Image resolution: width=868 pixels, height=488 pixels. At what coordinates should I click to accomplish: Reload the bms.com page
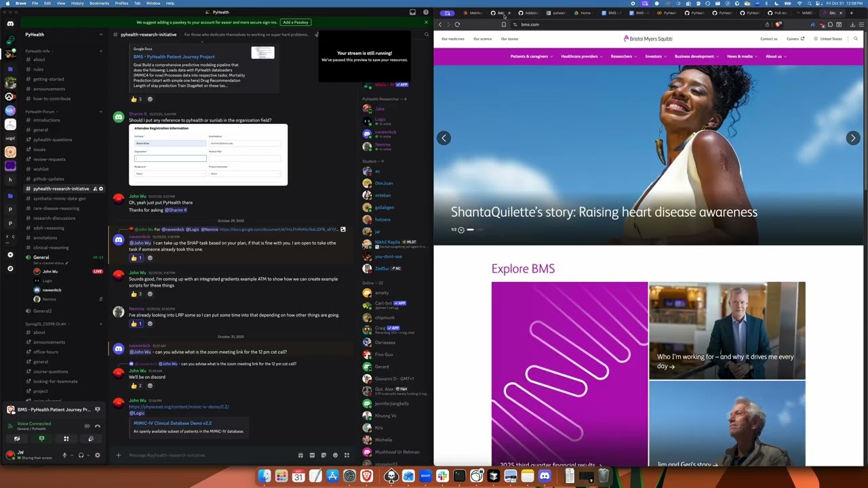(x=457, y=24)
